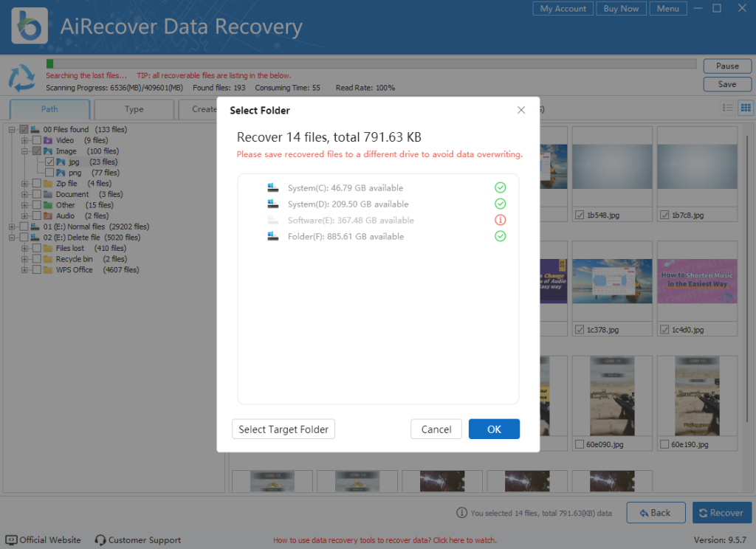Pause the scanning process

pos(727,66)
